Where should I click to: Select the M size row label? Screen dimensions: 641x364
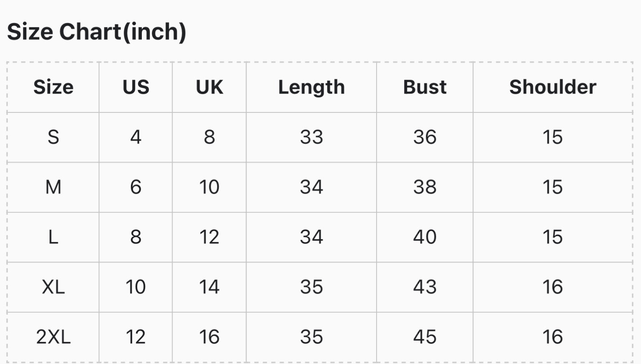[53, 187]
